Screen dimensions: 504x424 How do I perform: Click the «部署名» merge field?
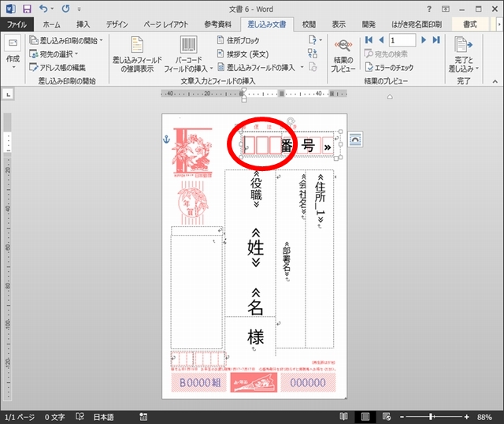coord(287,259)
